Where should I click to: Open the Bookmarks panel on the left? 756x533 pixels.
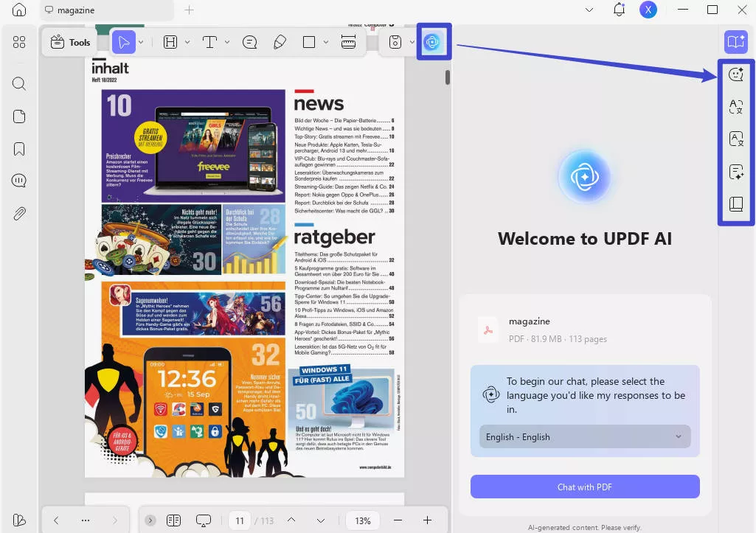pos(19,147)
